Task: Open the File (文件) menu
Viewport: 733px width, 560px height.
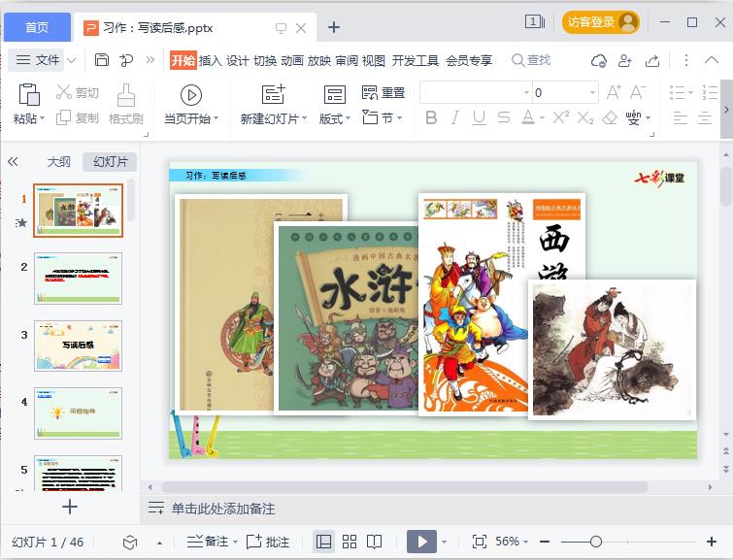Action: (38, 60)
